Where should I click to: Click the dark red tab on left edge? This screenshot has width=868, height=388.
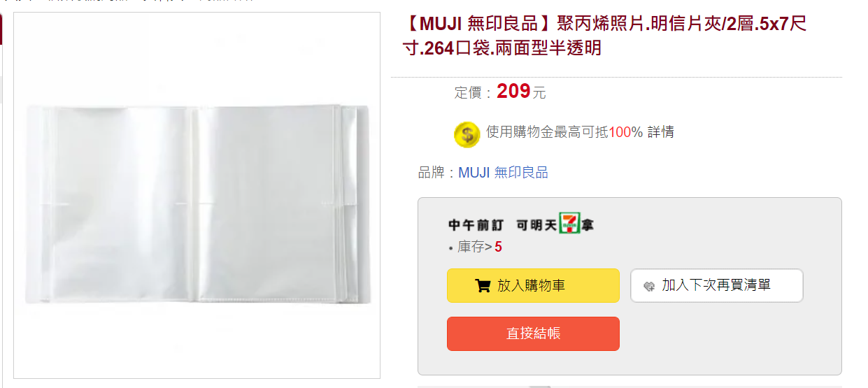pos(1,28)
